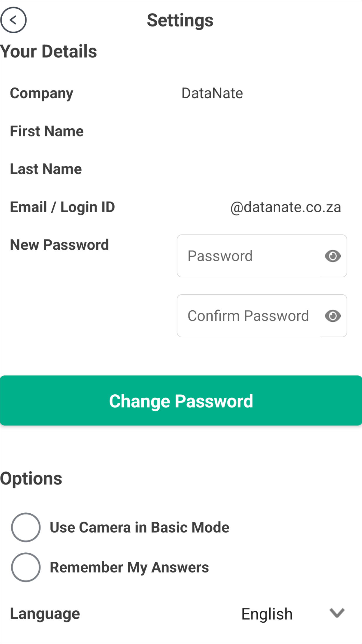Tap the Last Name label

click(x=46, y=169)
